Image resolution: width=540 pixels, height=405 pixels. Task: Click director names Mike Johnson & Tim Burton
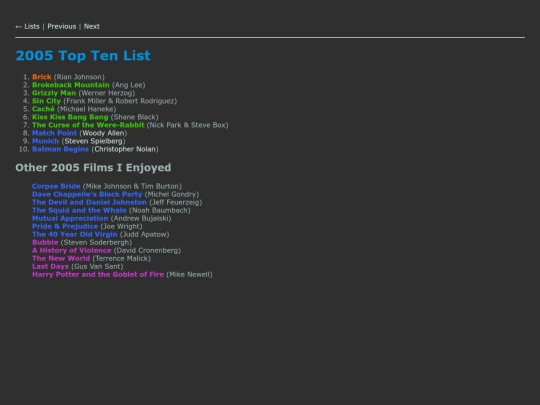(x=132, y=186)
